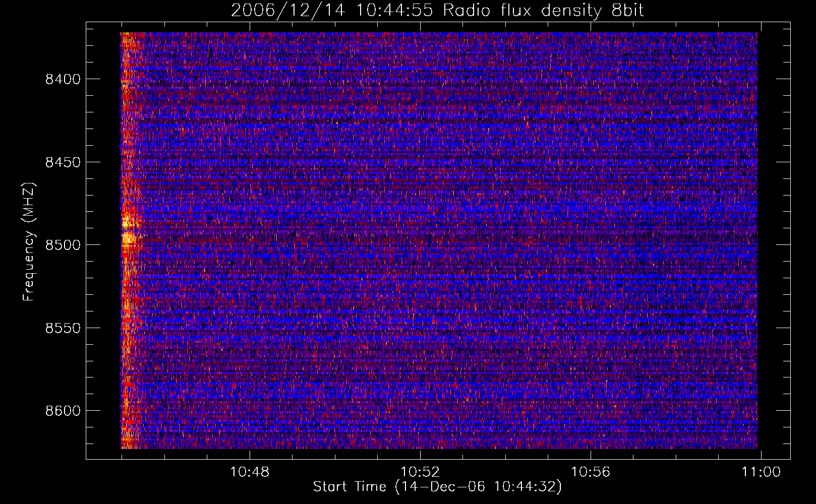Image resolution: width=816 pixels, height=504 pixels.
Task: Click the "Frequency (MHZ)" axis title
Action: tap(29, 241)
